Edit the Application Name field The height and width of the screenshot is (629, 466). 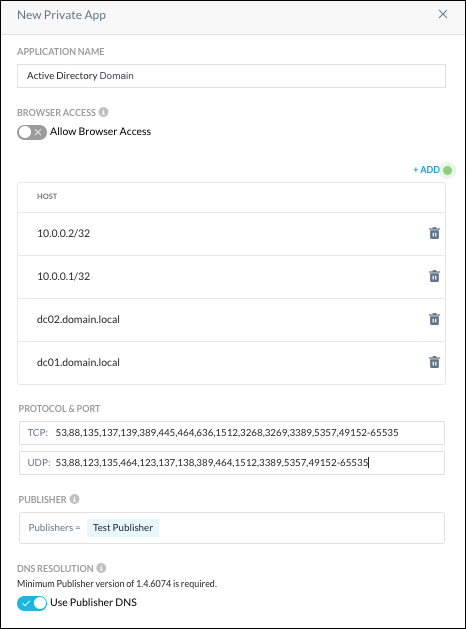231,76
